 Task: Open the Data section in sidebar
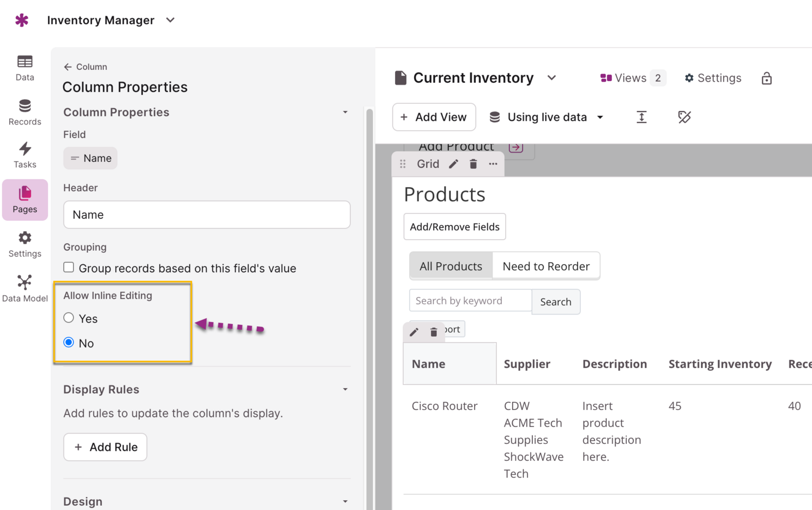pos(25,68)
